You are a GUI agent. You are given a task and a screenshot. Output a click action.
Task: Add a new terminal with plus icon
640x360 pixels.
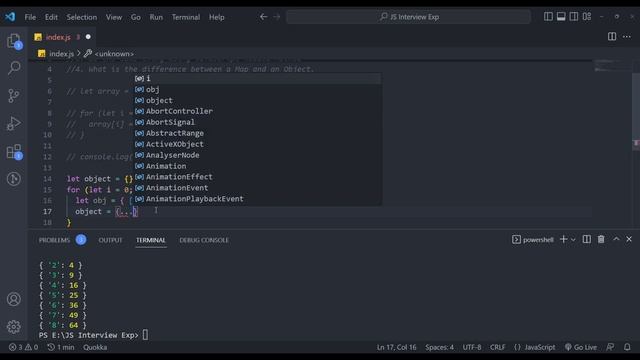click(564, 240)
